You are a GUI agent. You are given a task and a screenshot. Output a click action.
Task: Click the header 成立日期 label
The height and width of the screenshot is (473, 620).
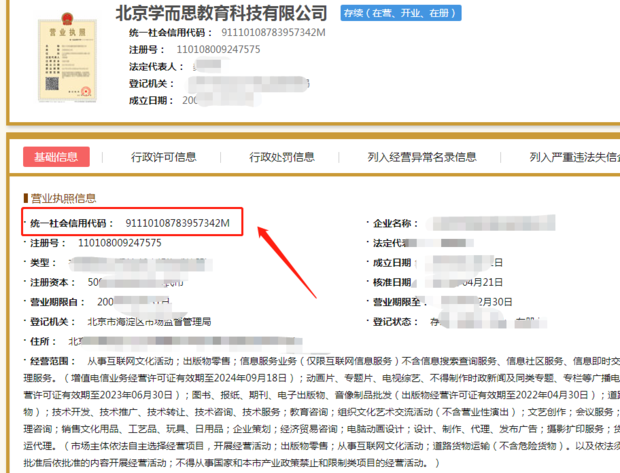[151, 100]
